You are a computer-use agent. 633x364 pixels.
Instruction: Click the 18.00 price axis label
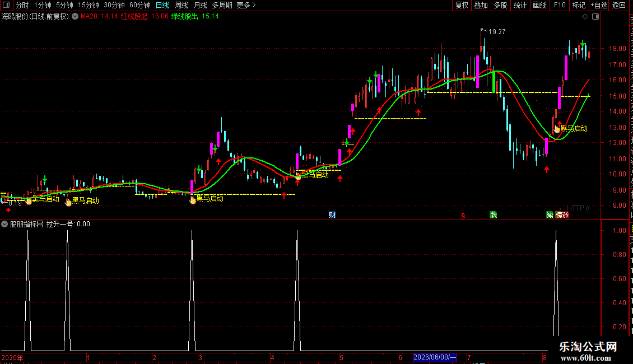(x=617, y=48)
